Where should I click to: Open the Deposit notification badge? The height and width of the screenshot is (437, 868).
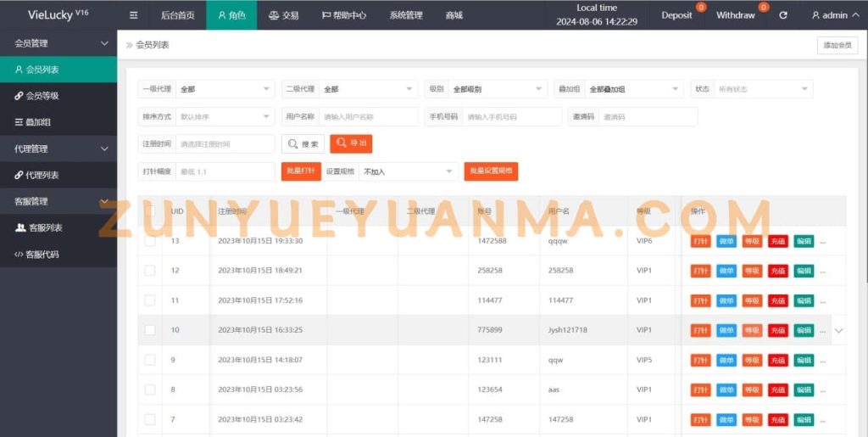point(701,7)
